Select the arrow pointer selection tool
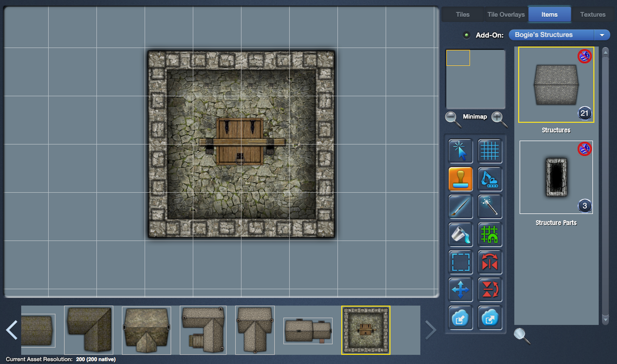 pyautogui.click(x=460, y=151)
